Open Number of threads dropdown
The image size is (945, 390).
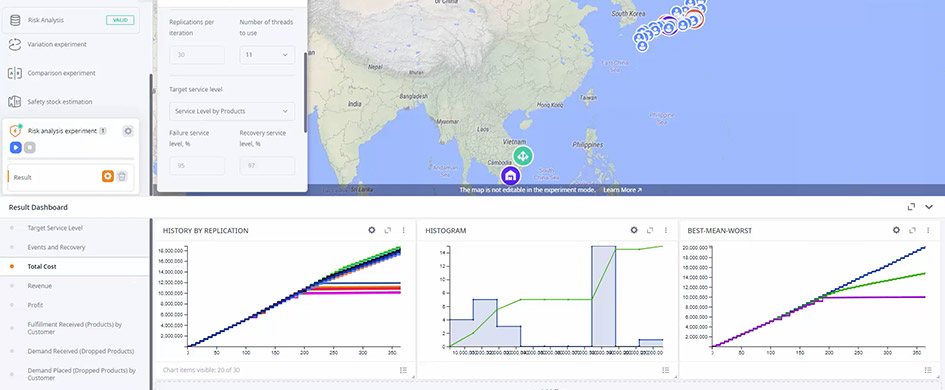click(x=267, y=55)
